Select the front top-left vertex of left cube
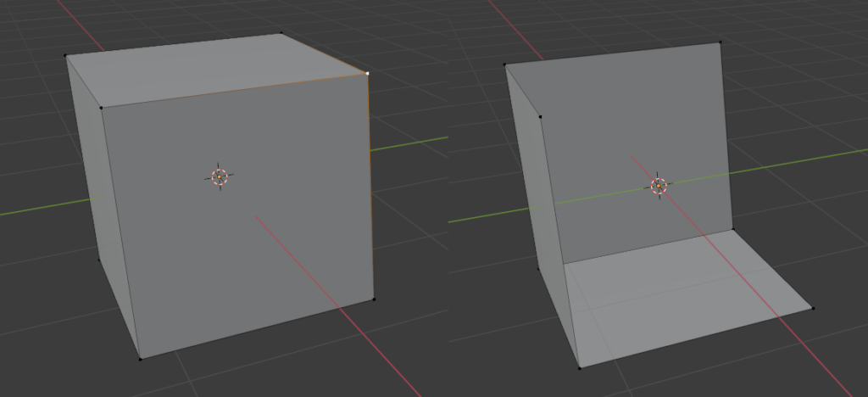868x397 pixels. pyautogui.click(x=101, y=107)
